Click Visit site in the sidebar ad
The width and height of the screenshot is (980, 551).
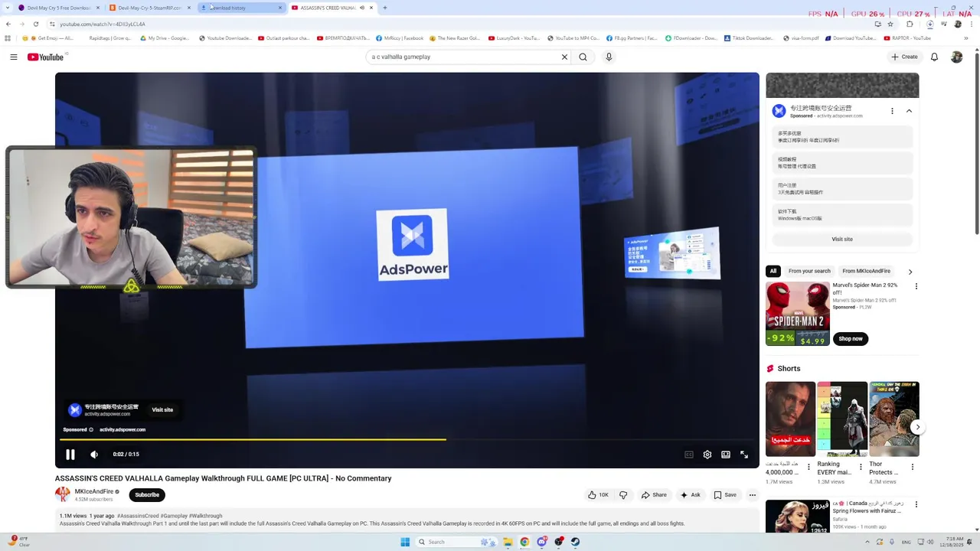842,240
